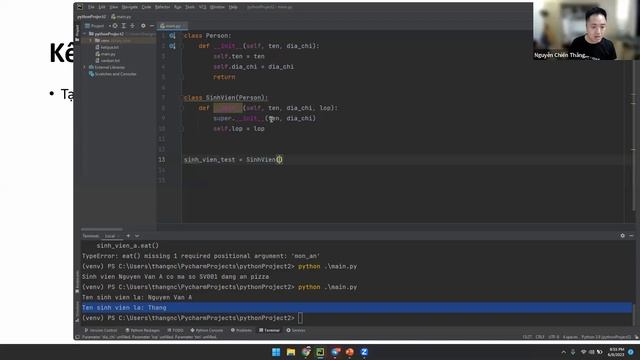Expand the venv folder in project tree
640x360 pixels.
point(91,40)
